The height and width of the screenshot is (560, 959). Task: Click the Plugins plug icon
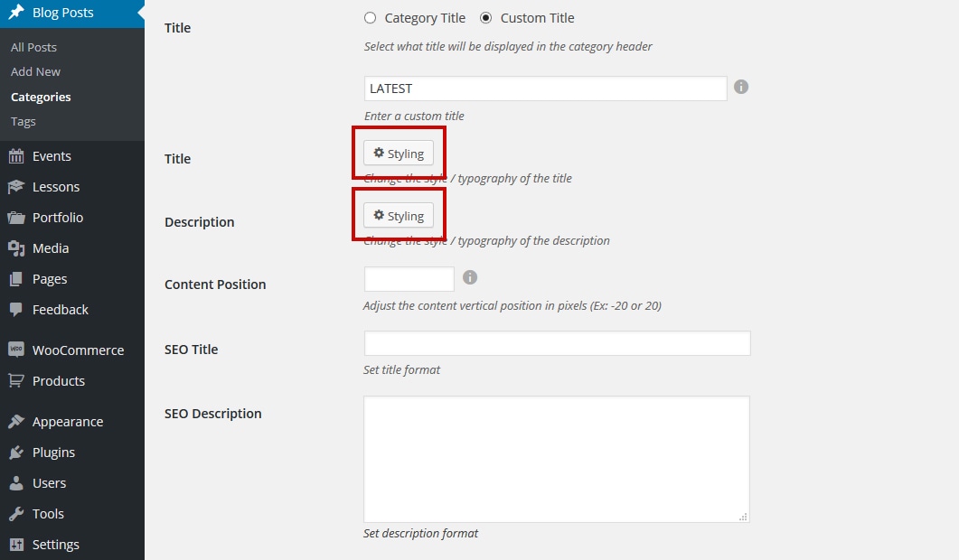[x=16, y=453]
